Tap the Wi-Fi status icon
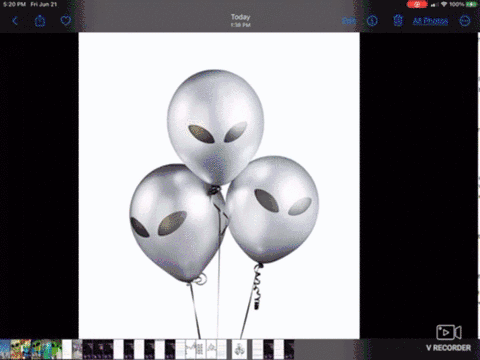 pyautogui.click(x=444, y=4)
